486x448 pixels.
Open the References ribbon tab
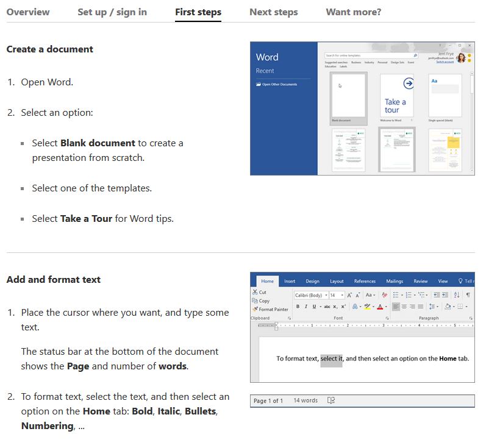click(x=365, y=282)
